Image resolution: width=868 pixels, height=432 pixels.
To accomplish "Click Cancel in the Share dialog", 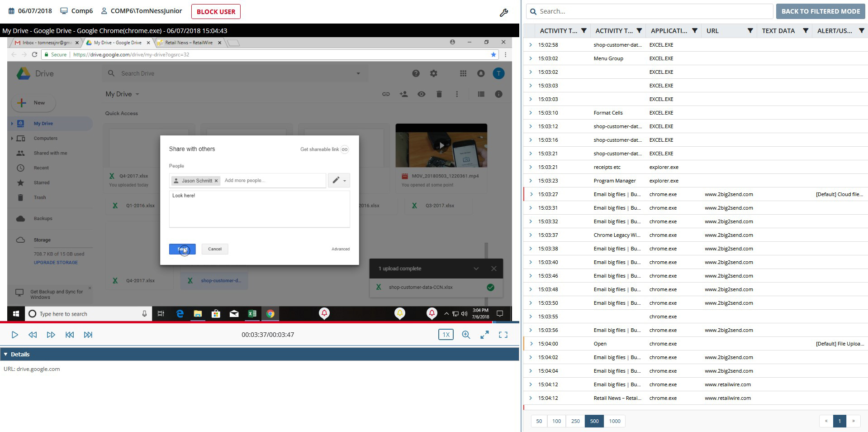I will click(x=215, y=249).
